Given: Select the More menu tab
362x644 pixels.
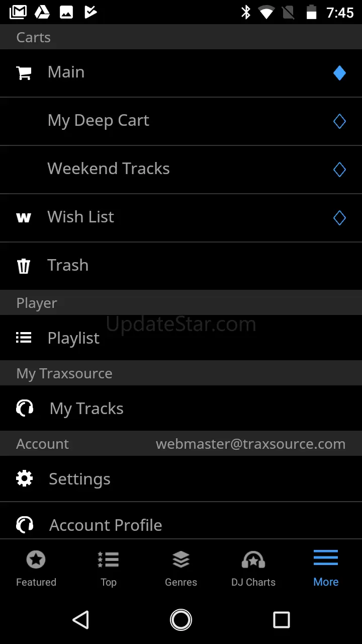Looking at the screenshot, I should (326, 568).
